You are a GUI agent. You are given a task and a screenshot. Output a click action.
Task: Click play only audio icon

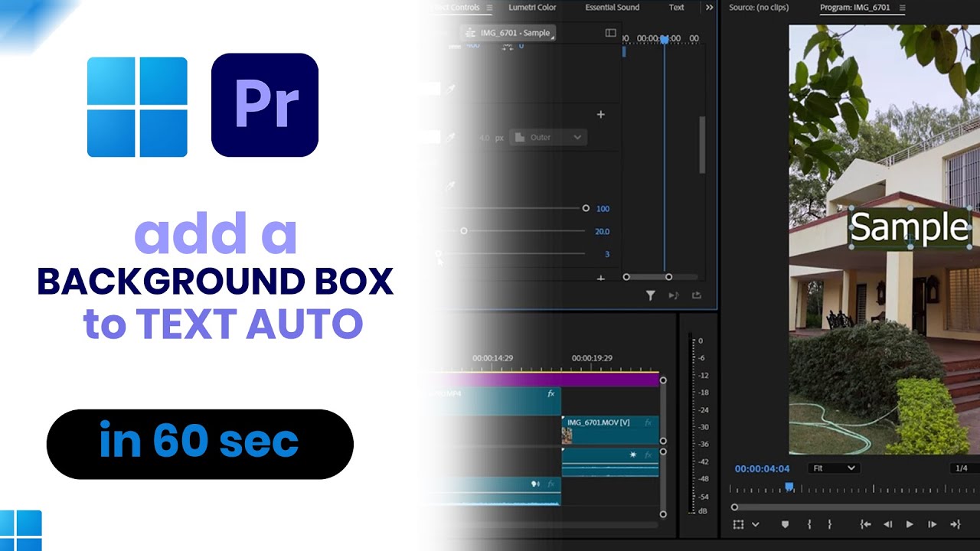(674, 295)
